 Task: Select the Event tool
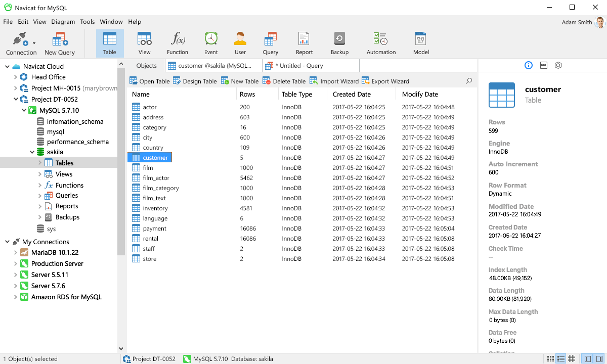[x=210, y=42]
